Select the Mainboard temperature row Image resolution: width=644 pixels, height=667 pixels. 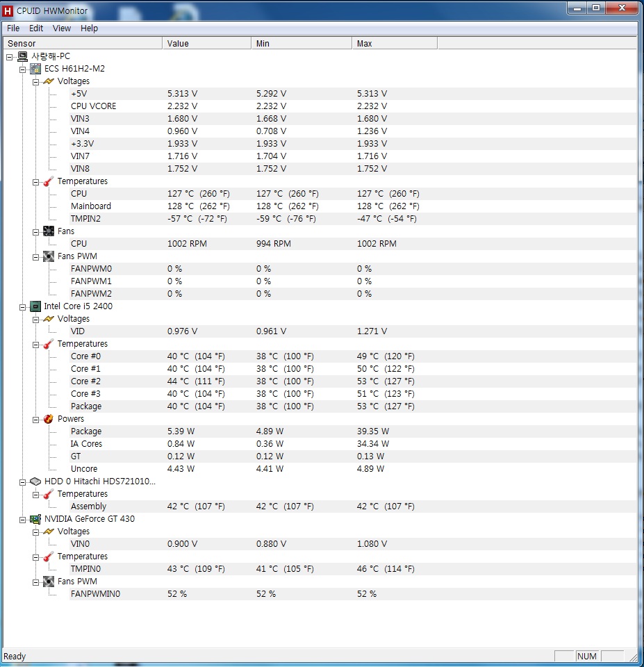pyautogui.click(x=353, y=206)
